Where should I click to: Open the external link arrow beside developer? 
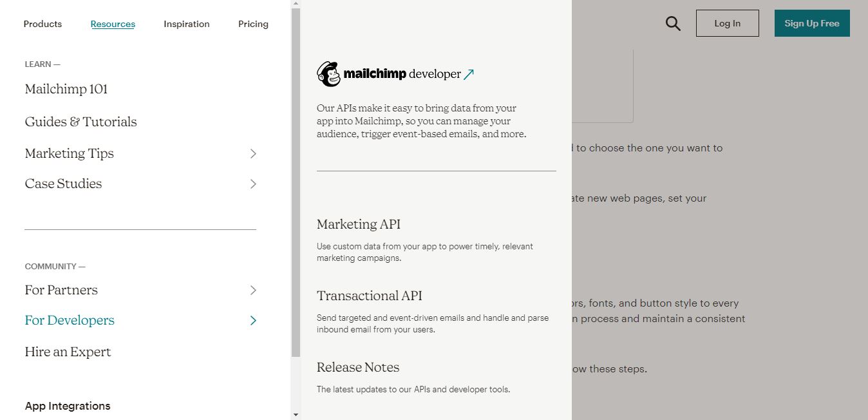469,74
